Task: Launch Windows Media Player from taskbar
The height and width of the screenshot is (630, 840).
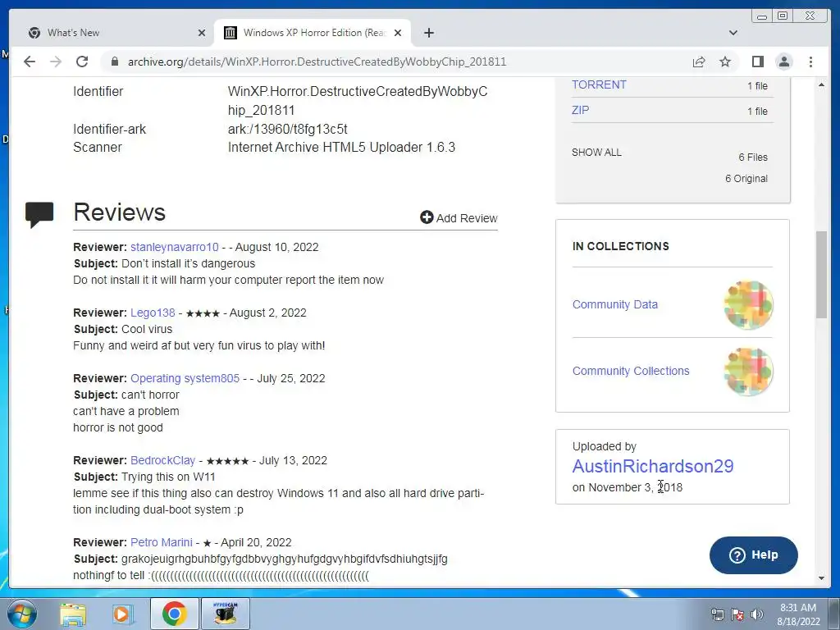Action: coord(122,614)
